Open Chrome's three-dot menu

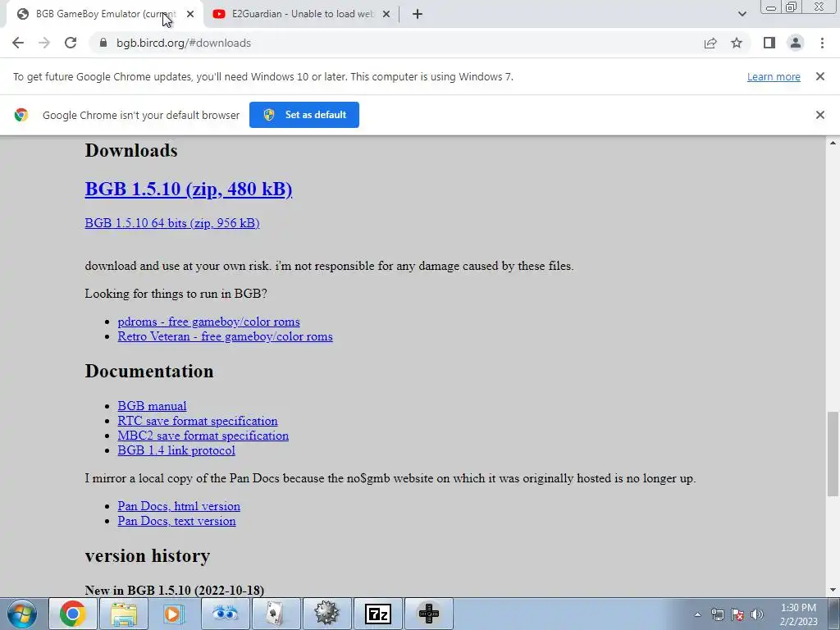[822, 43]
